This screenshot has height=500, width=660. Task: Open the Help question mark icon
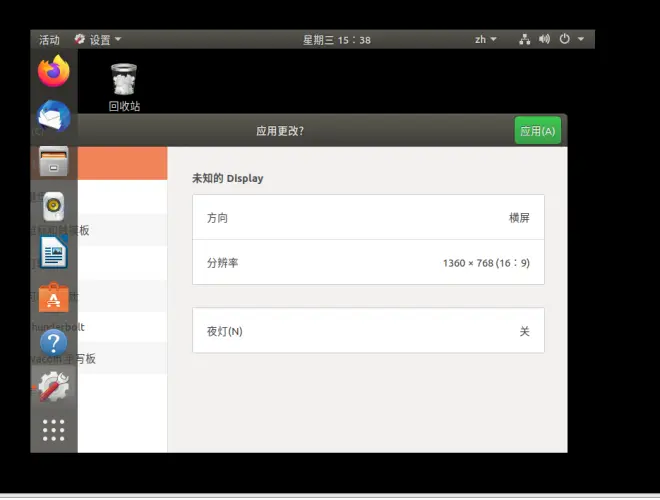point(53,343)
